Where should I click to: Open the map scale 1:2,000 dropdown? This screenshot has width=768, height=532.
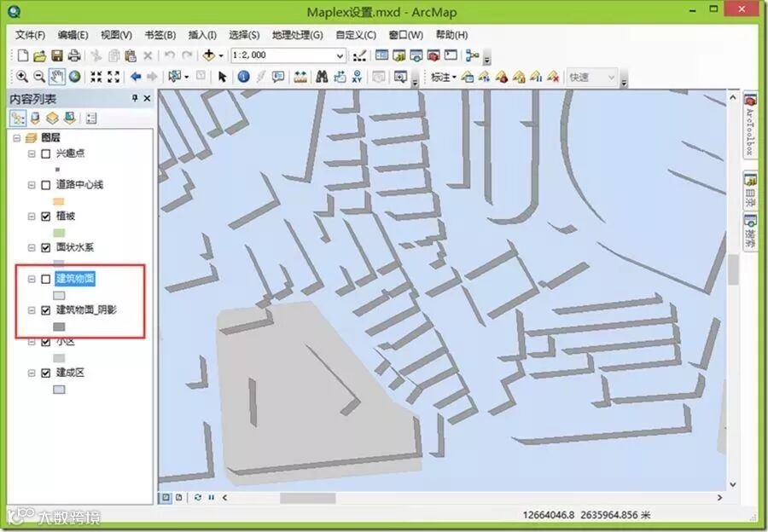340,55
